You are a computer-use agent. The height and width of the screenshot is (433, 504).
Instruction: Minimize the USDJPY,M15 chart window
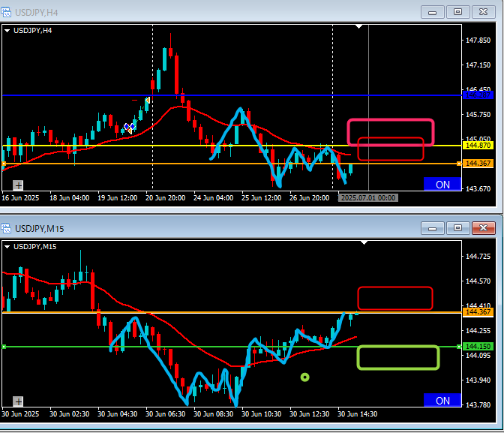tap(433, 228)
